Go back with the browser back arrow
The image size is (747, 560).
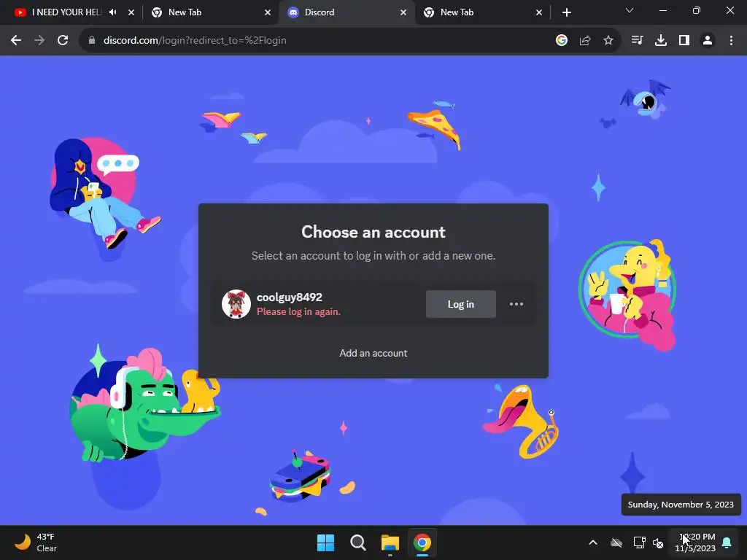[16, 41]
